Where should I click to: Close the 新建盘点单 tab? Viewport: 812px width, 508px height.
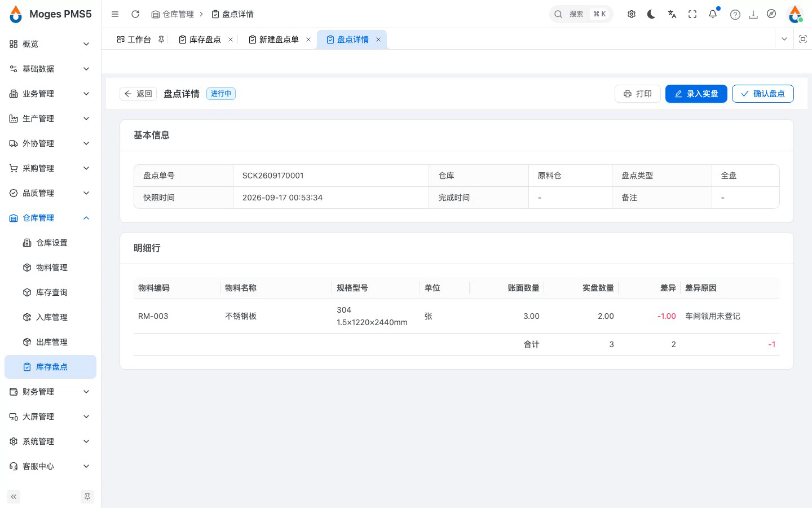click(308, 40)
